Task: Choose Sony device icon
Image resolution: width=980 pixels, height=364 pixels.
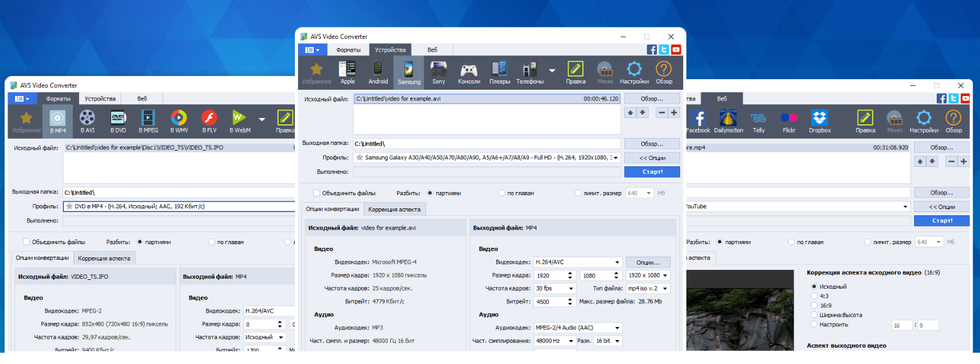Action: tap(439, 73)
